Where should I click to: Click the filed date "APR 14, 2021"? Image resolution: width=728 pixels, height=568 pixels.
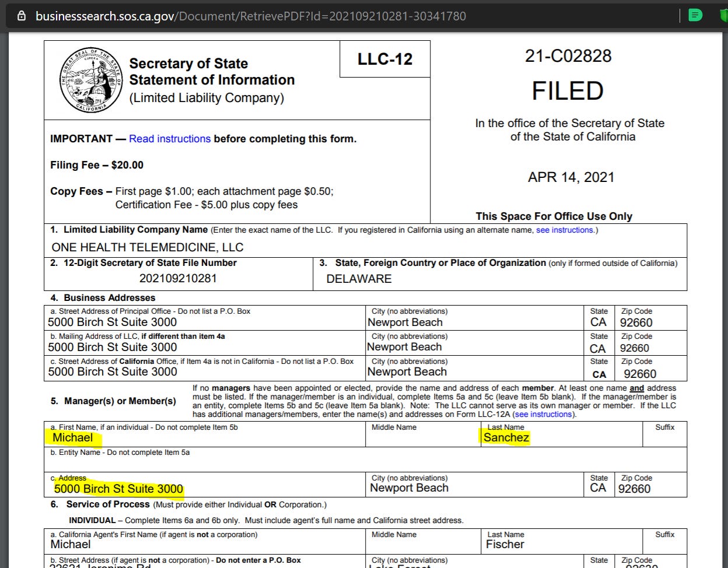(571, 177)
